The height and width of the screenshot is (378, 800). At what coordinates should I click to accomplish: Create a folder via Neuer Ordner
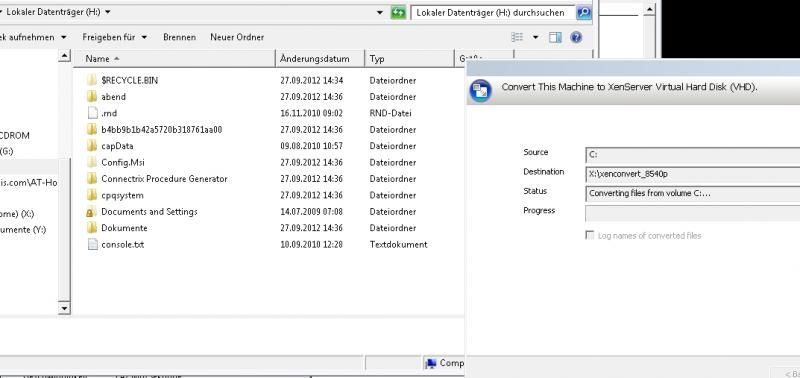[237, 37]
